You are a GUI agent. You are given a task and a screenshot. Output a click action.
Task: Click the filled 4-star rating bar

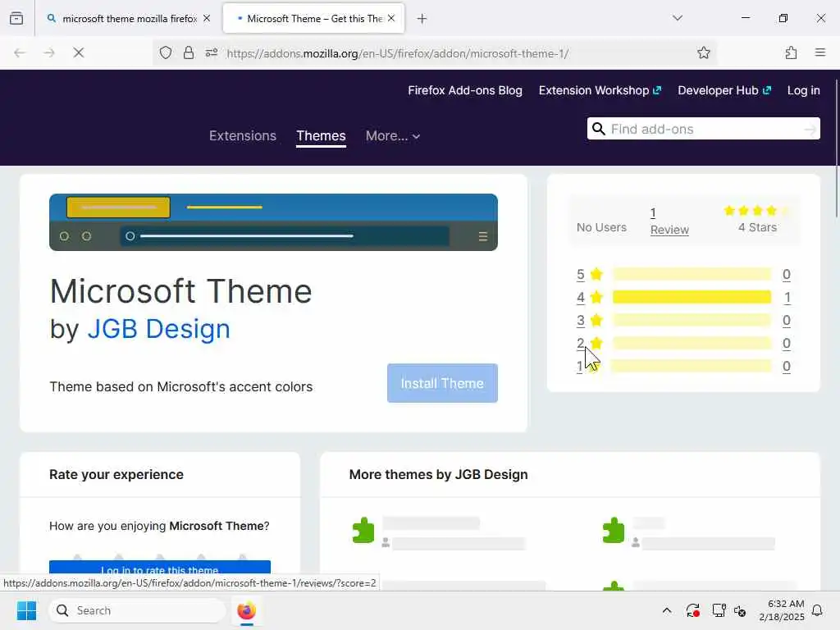pyautogui.click(x=692, y=297)
